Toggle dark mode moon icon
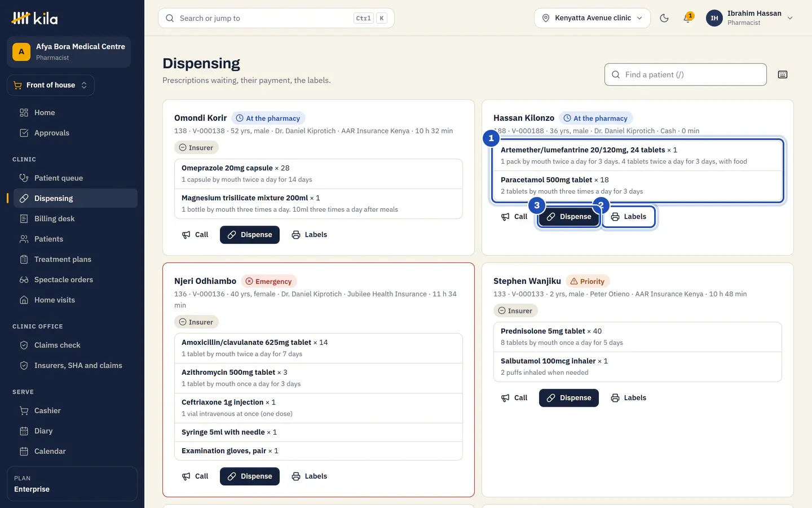 click(664, 18)
